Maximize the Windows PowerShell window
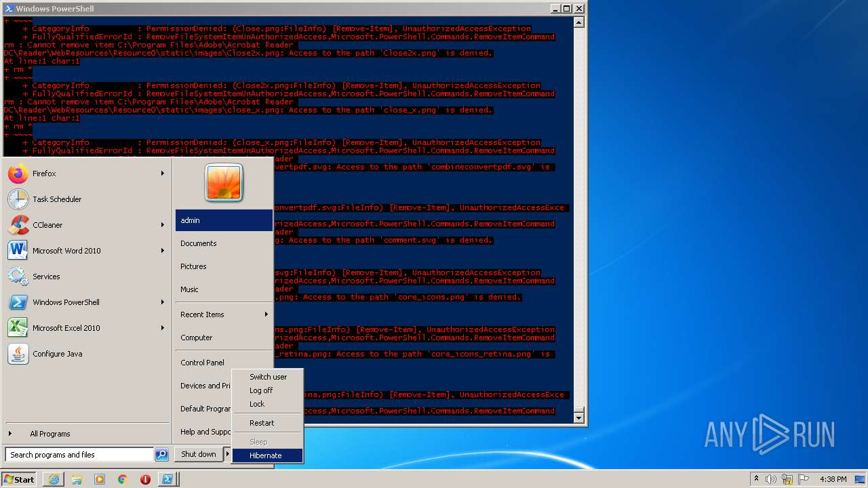This screenshot has height=488, width=868. coord(567,9)
